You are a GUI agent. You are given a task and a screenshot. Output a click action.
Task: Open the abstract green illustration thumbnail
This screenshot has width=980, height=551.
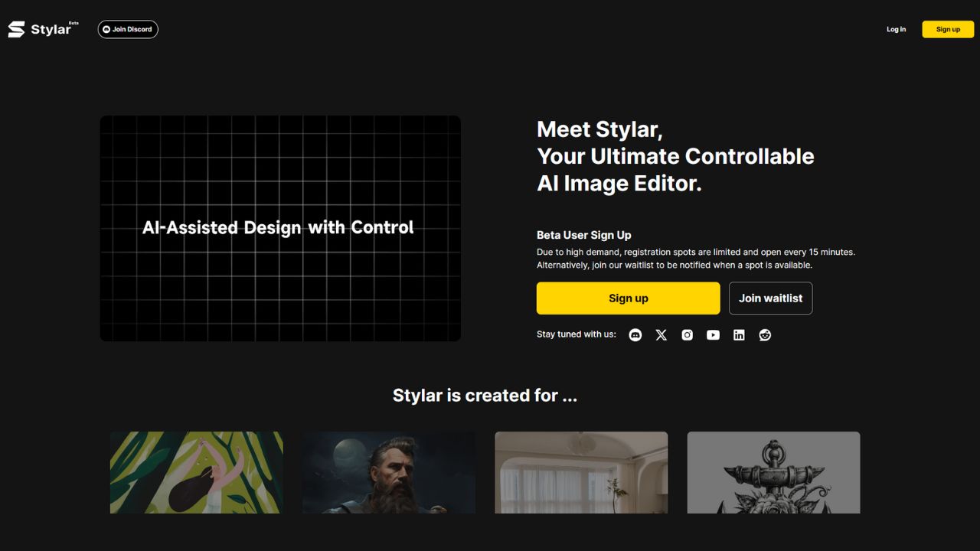(x=196, y=472)
